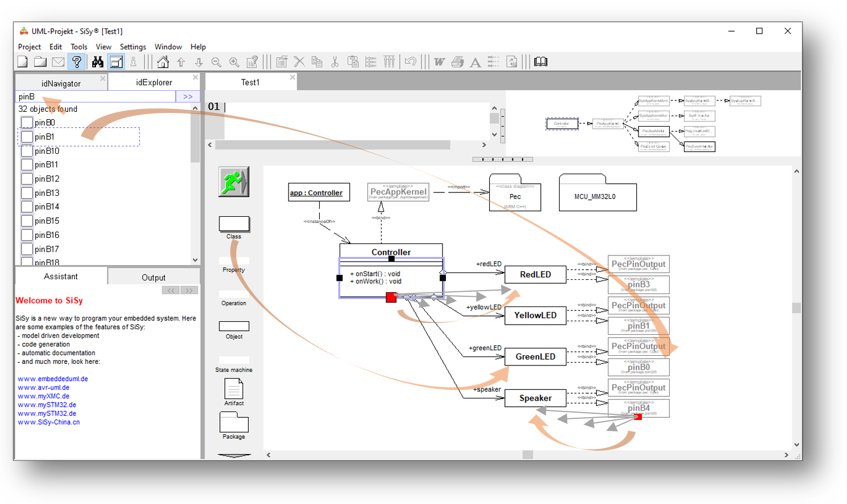This screenshot has width=847, height=504.
Task: Open the book icon in the toolbar
Action: [541, 62]
